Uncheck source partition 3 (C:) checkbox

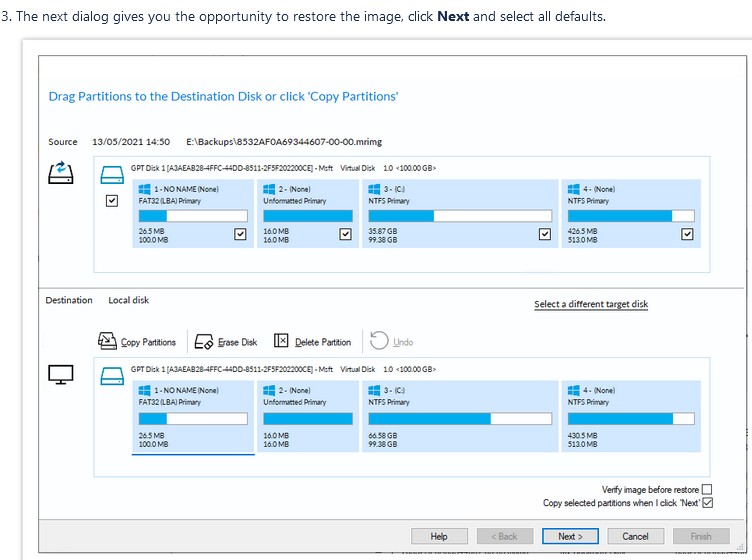coord(545,234)
